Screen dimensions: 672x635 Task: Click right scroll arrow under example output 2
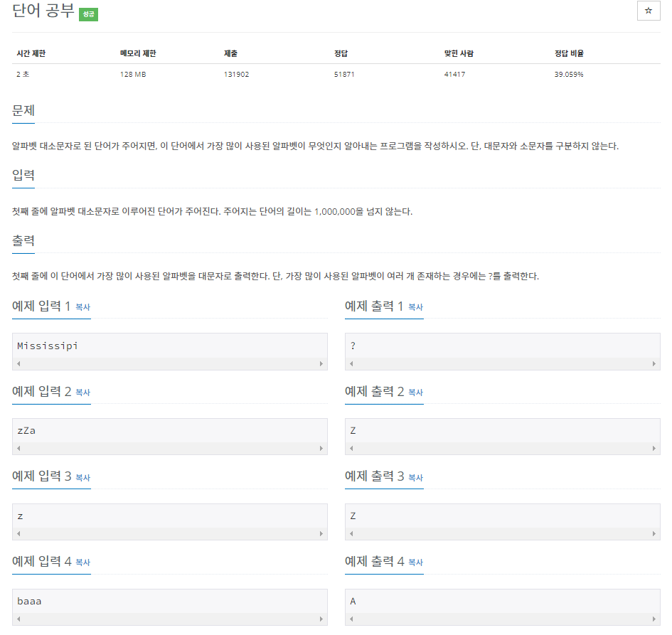click(x=654, y=449)
